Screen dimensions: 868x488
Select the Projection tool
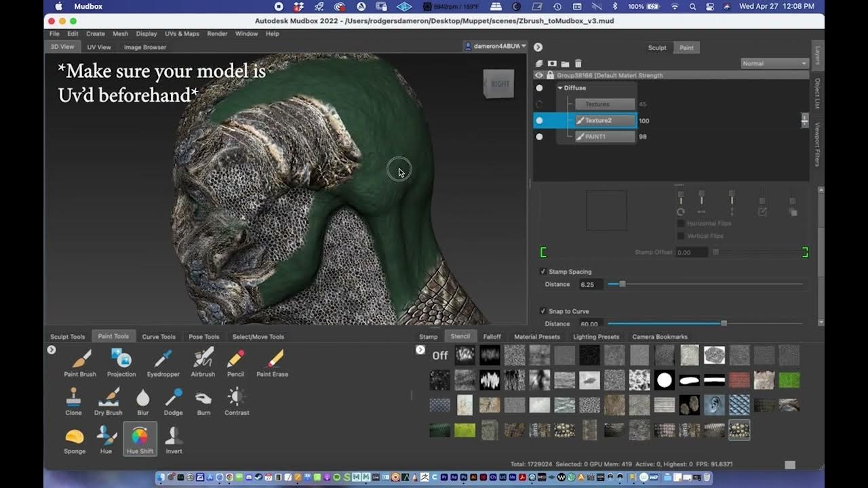(x=121, y=363)
